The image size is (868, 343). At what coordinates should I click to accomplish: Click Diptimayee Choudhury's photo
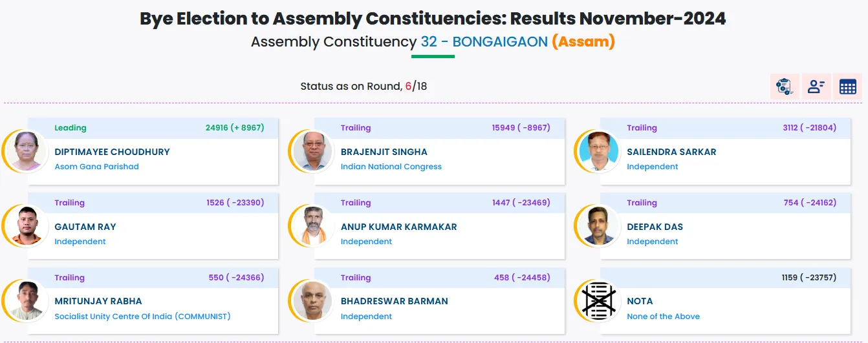[x=26, y=152]
